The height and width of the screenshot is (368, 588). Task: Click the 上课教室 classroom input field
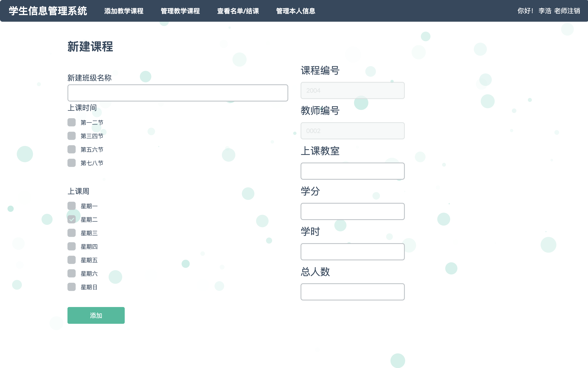coord(352,171)
